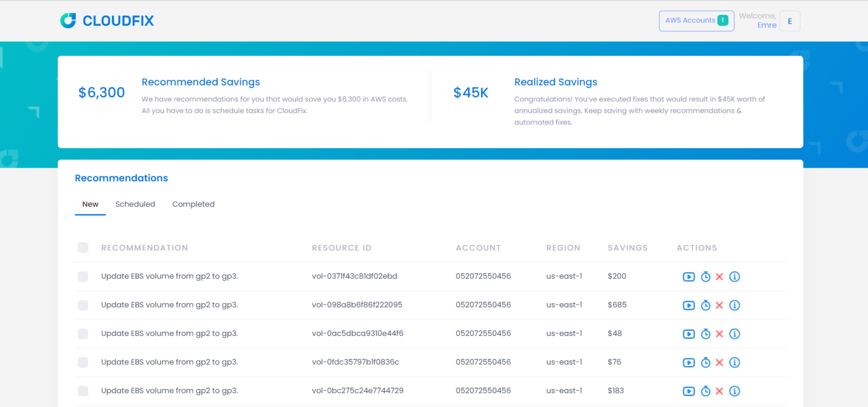Image resolution: width=868 pixels, height=407 pixels.
Task: Show info for vol-0fdc35797b1f0836c
Action: pyautogui.click(x=734, y=362)
